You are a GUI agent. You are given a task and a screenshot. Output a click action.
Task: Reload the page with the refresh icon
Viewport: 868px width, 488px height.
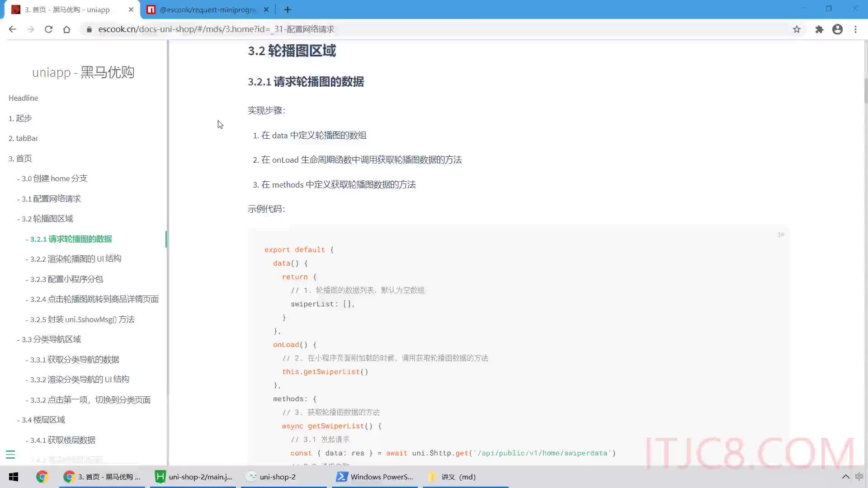click(49, 29)
